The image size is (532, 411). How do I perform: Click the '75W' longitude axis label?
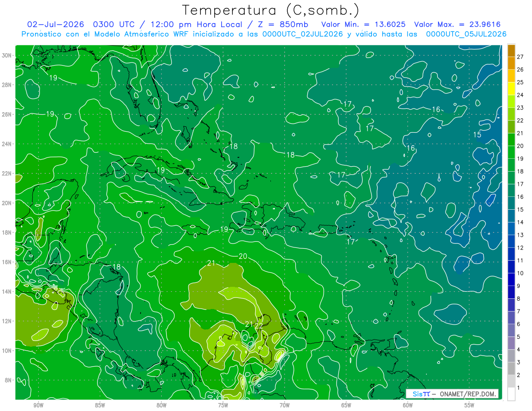click(223, 405)
